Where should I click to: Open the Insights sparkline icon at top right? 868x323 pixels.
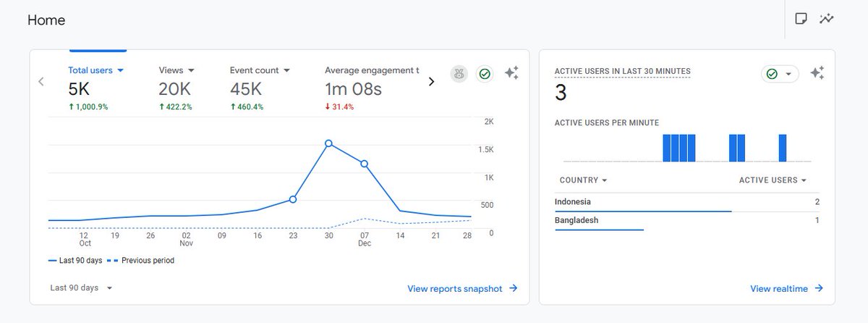pos(826,19)
